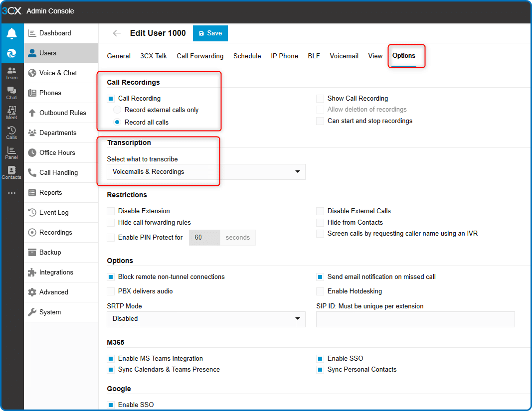Switch to the 3CX Talk tab

154,56
